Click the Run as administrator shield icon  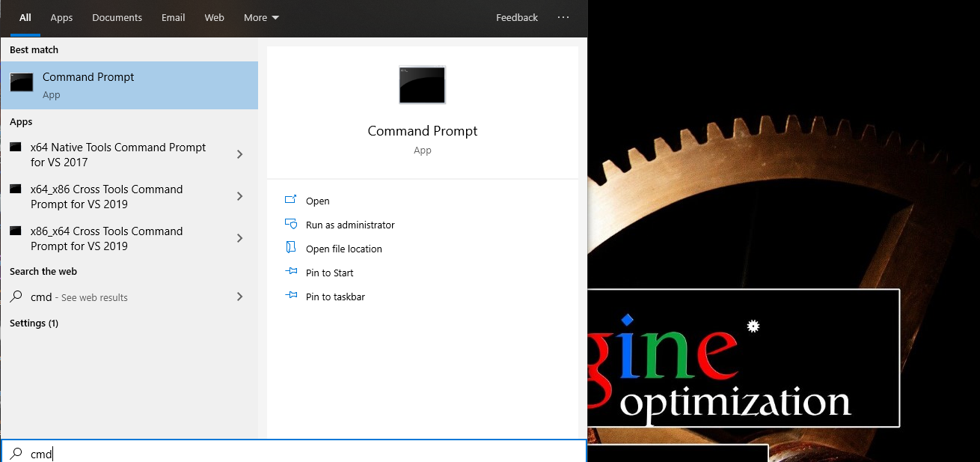click(x=291, y=224)
